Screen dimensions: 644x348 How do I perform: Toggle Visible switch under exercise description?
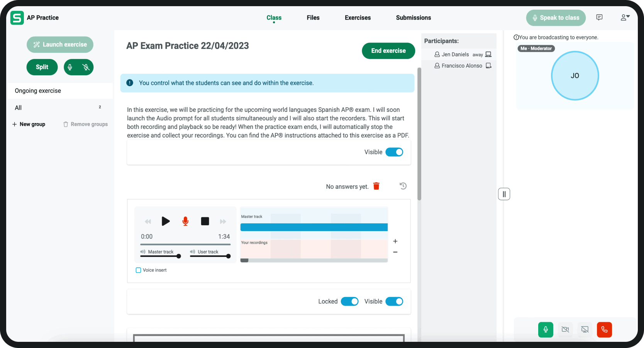[394, 152]
